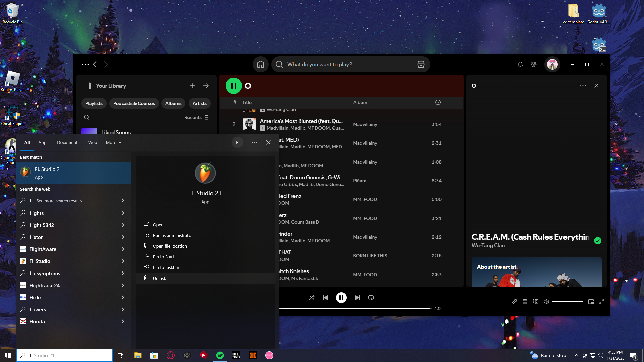The image size is (644, 362).
Task: Switch to the Apps search tab
Action: click(43, 142)
